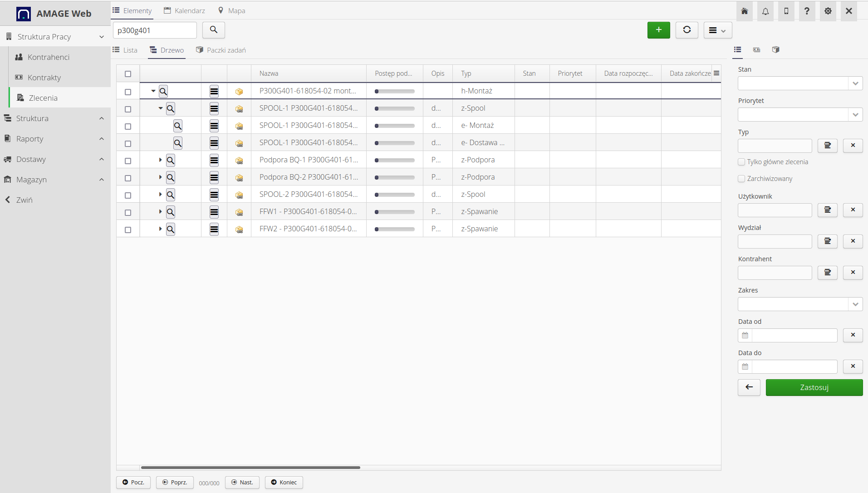Click the horizontal scrollbar below the table
868x493 pixels.
tap(250, 467)
